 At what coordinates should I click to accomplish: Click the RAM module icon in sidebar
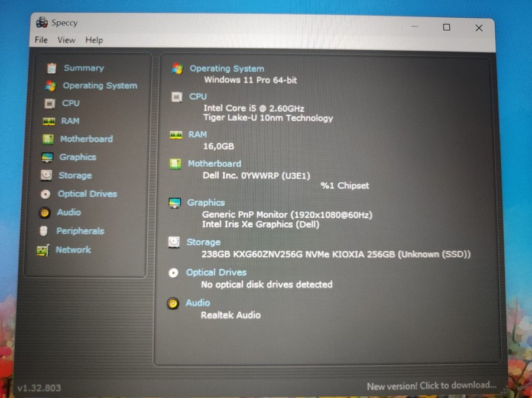pyautogui.click(x=49, y=121)
